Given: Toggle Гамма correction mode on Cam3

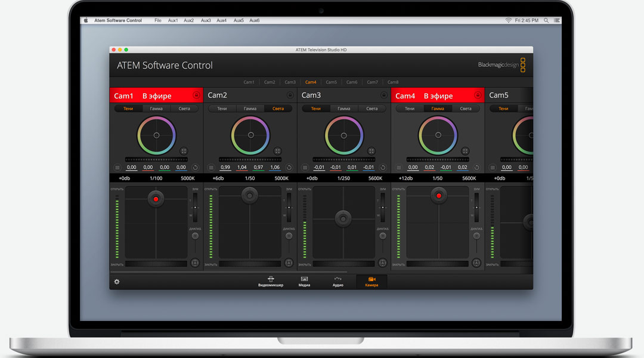Looking at the screenshot, I should tap(345, 108).
